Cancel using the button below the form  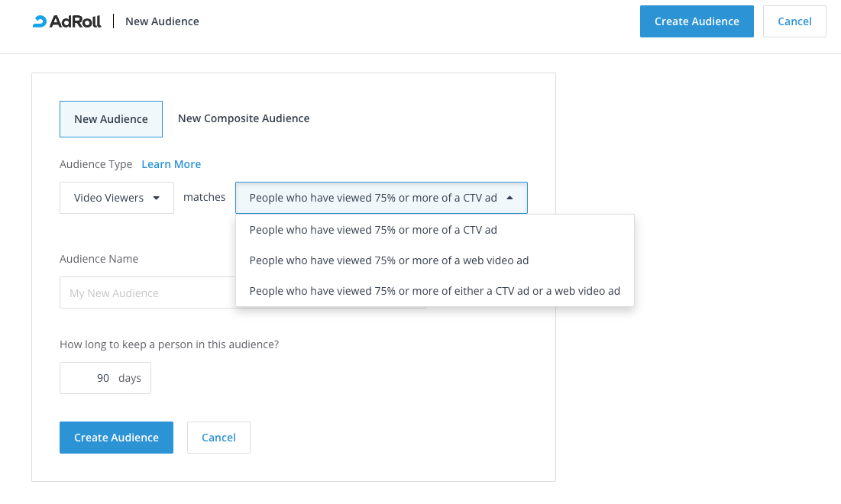point(218,438)
